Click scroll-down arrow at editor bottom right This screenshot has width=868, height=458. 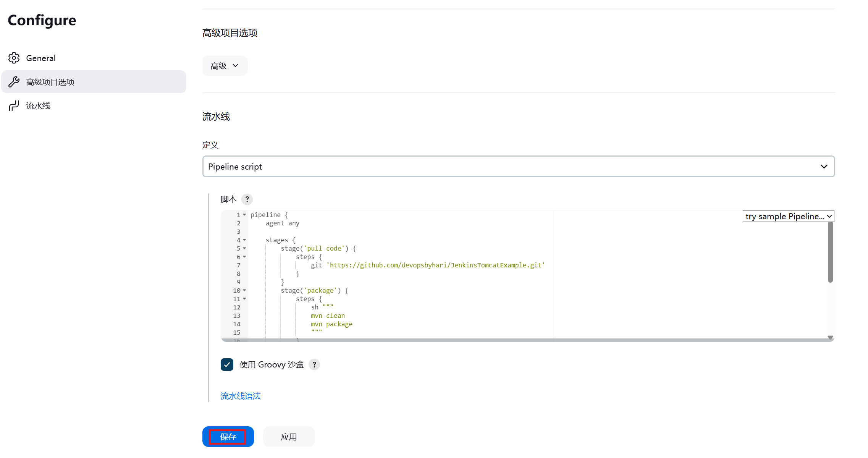point(830,337)
